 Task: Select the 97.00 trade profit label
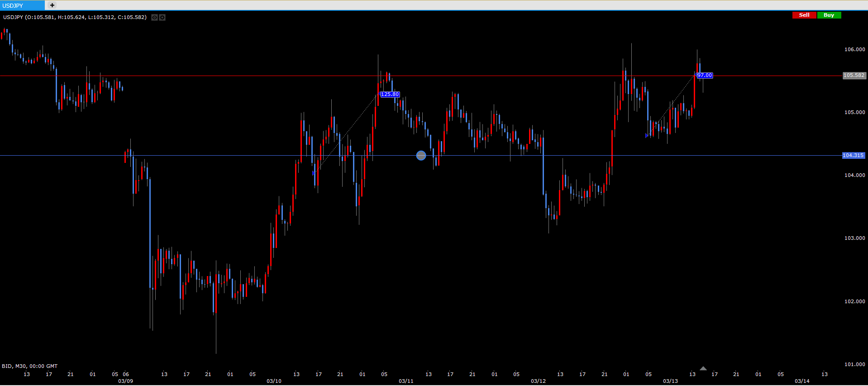(x=705, y=76)
